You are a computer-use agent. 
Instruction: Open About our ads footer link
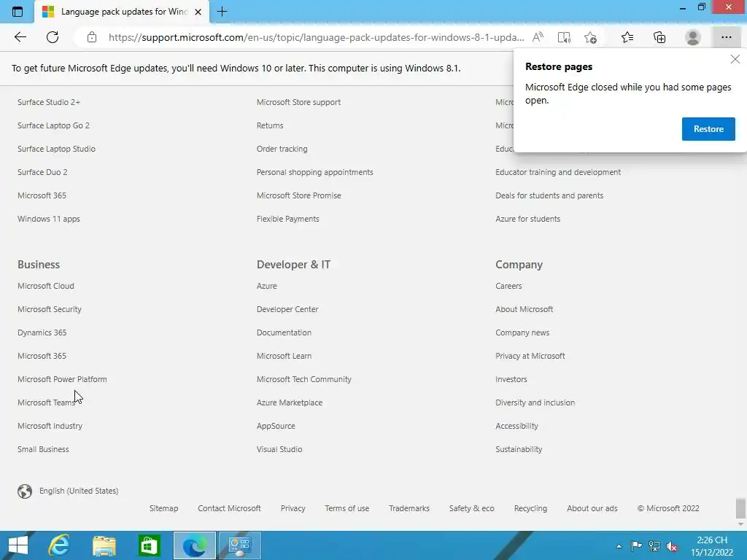pos(592,508)
